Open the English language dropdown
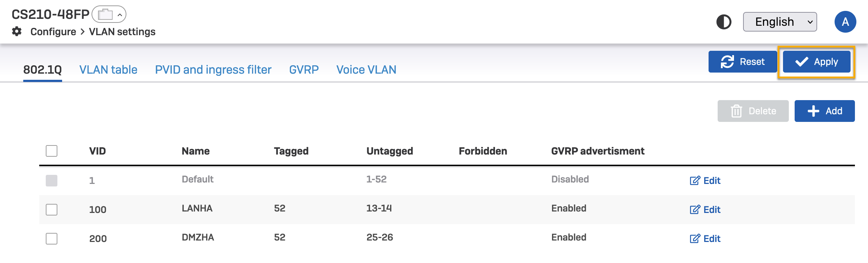Viewport: 868px width, 263px height. 780,22
